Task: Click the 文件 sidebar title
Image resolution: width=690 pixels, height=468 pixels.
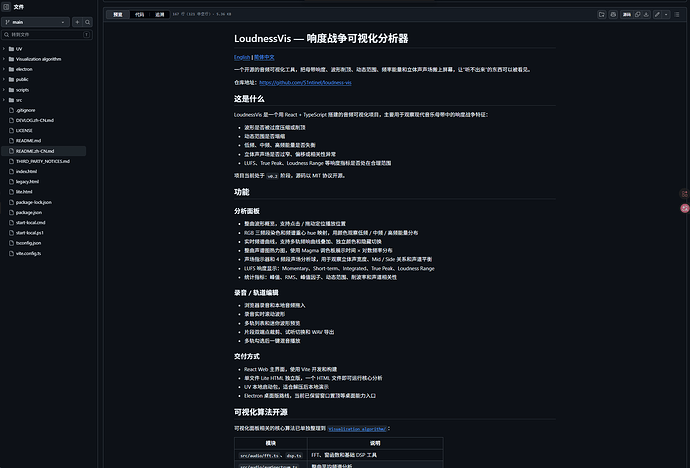Action: tap(18, 7)
